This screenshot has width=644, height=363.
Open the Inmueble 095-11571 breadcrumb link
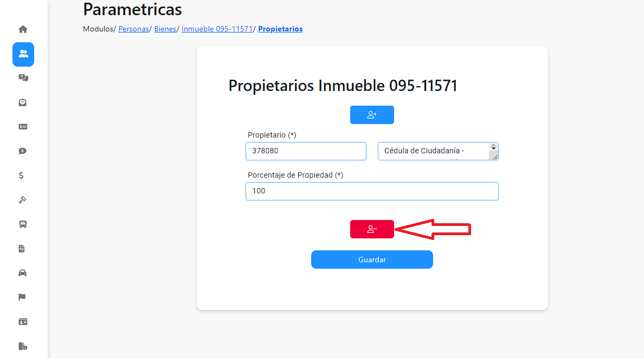tap(217, 29)
